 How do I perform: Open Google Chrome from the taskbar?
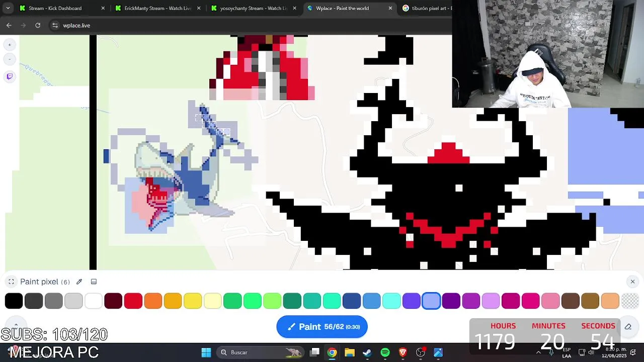pos(332,352)
